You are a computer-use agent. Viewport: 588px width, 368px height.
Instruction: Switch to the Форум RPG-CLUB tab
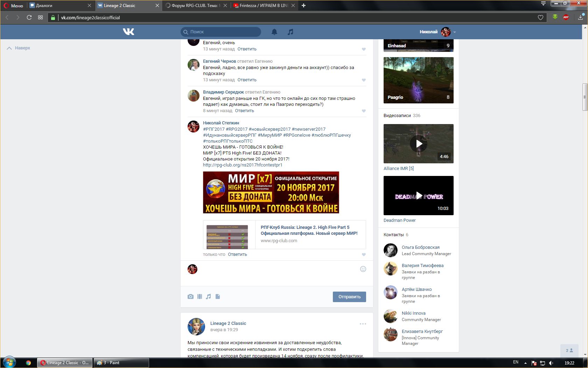(x=196, y=6)
